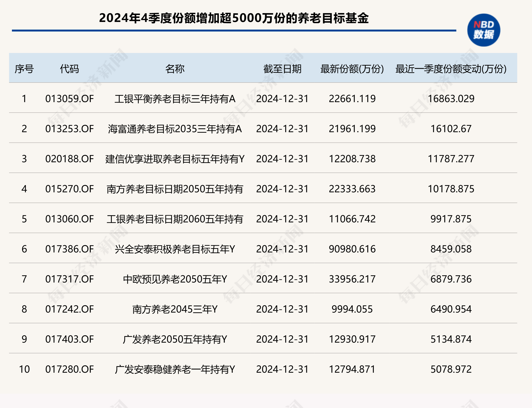Click fund code 020188.OF
Image resolution: width=532 pixels, height=408 pixels.
click(70, 159)
